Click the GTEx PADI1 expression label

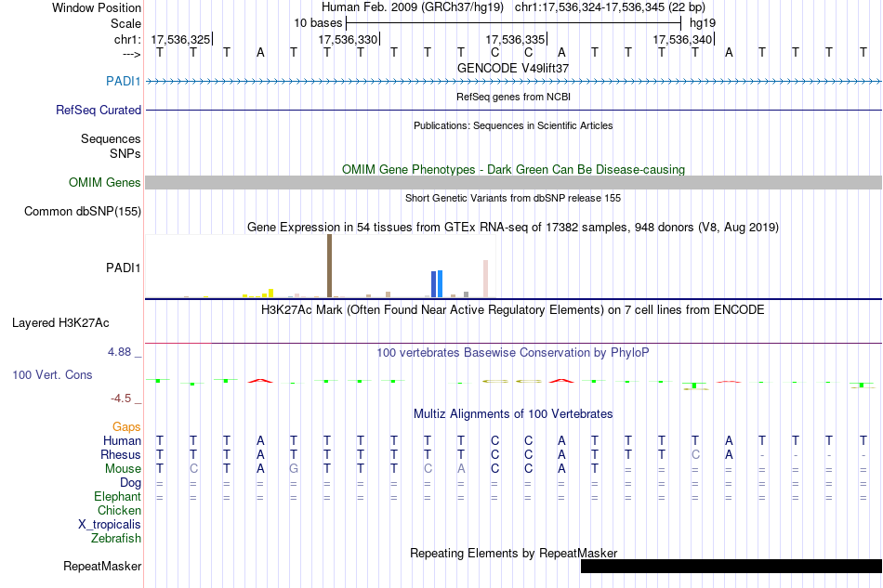coord(123,268)
